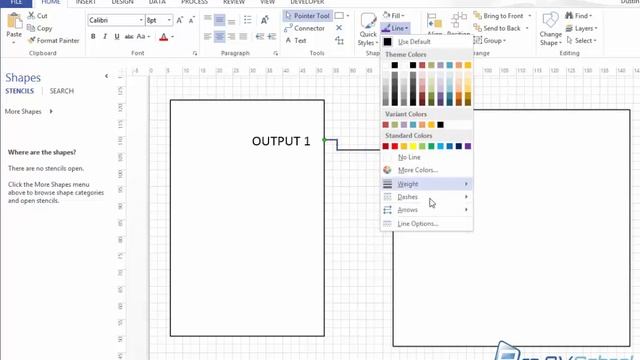Open the Fill dropdown
The width and height of the screenshot is (640, 360).
pyautogui.click(x=393, y=16)
